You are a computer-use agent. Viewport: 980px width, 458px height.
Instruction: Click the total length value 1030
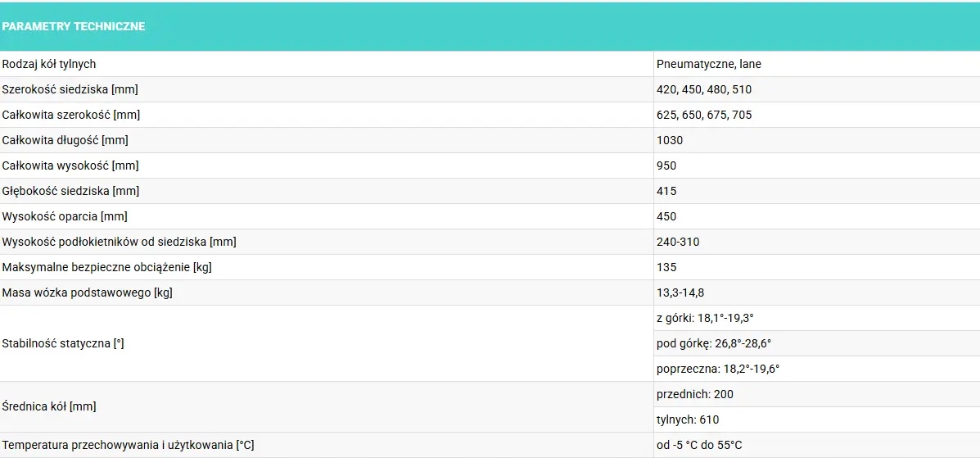(670, 140)
